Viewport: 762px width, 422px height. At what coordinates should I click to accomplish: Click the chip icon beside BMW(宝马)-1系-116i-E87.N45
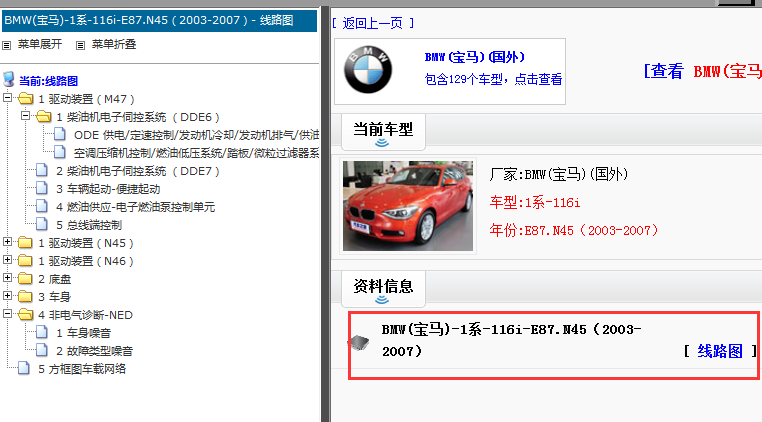[x=359, y=343]
